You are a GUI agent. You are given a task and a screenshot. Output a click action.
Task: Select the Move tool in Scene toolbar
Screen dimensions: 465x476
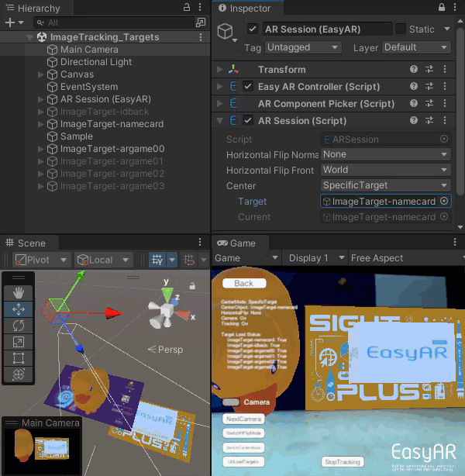coord(19,309)
